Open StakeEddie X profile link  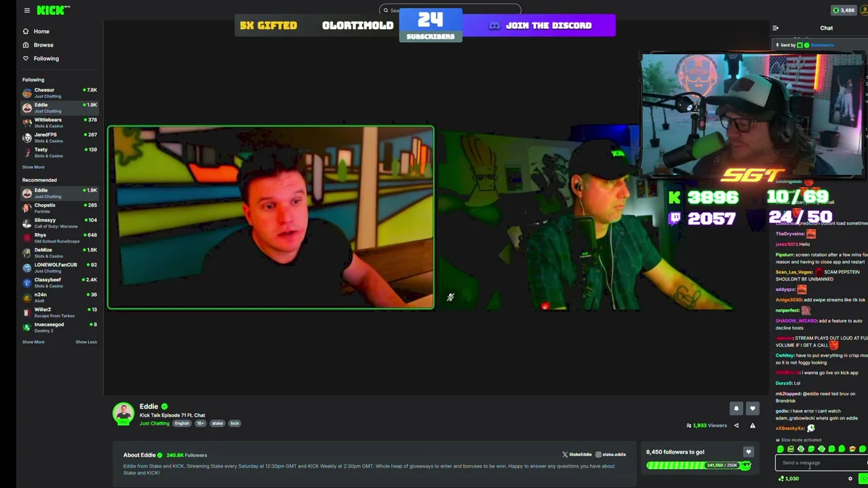(576, 455)
